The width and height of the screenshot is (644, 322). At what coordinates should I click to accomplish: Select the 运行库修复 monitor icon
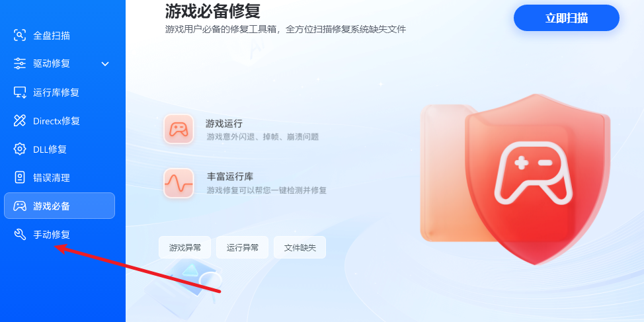[20, 93]
